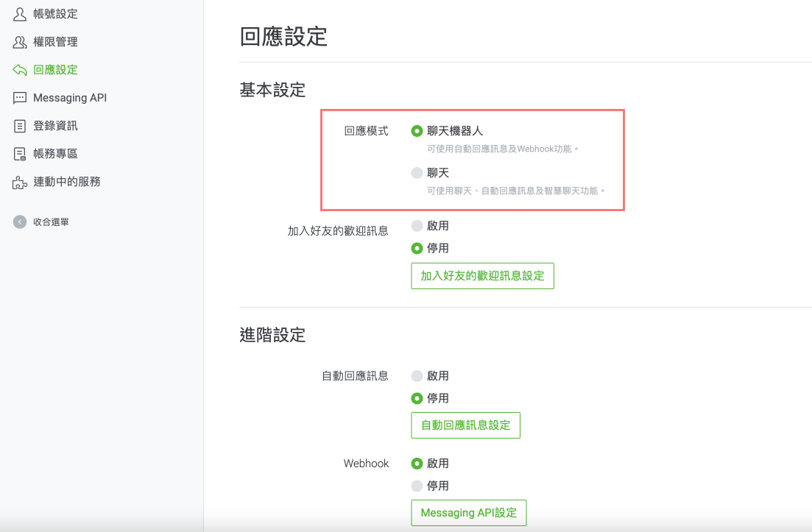
Task: Disable Webhook by choosing 停用
Action: (x=417, y=486)
